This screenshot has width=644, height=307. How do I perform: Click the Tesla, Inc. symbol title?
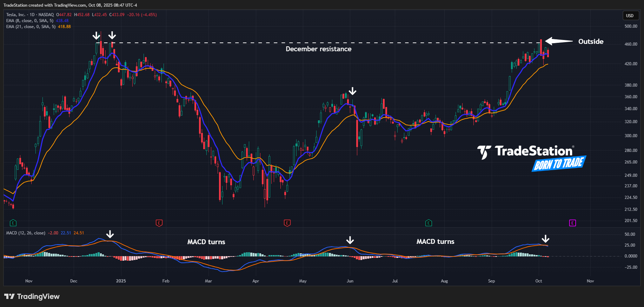(x=16, y=15)
